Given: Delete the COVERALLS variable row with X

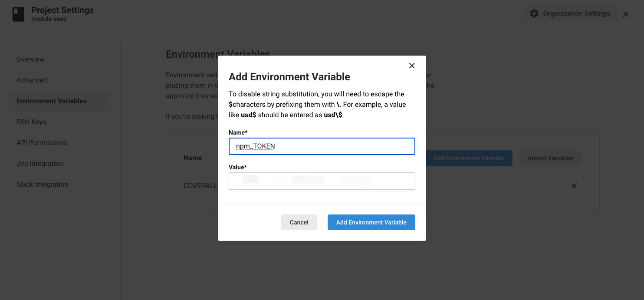Looking at the screenshot, I should tap(574, 186).
